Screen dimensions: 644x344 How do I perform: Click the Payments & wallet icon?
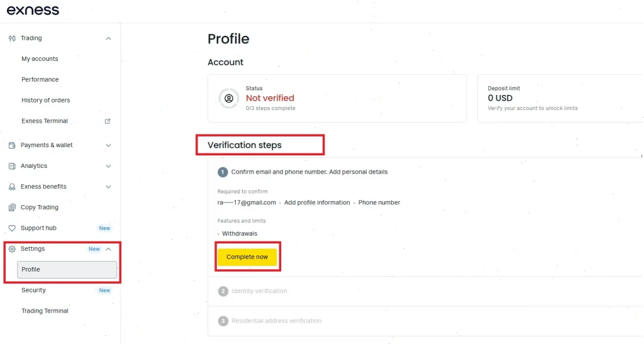pos(12,145)
